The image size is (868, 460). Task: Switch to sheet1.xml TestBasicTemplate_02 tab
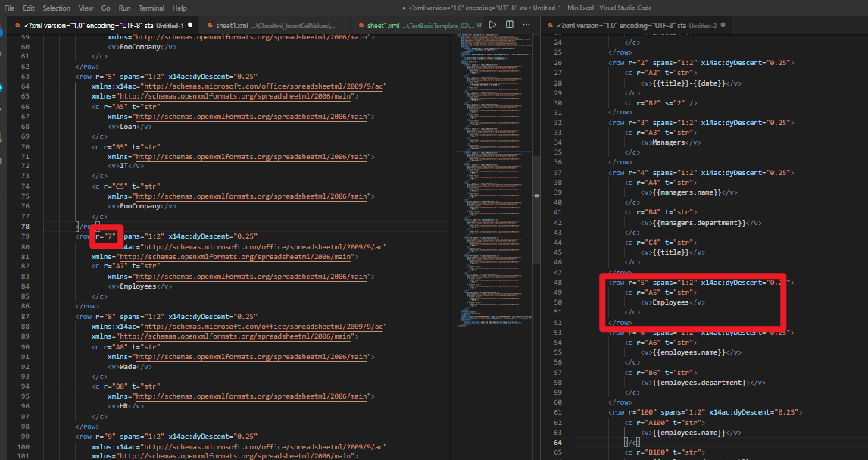(418, 26)
